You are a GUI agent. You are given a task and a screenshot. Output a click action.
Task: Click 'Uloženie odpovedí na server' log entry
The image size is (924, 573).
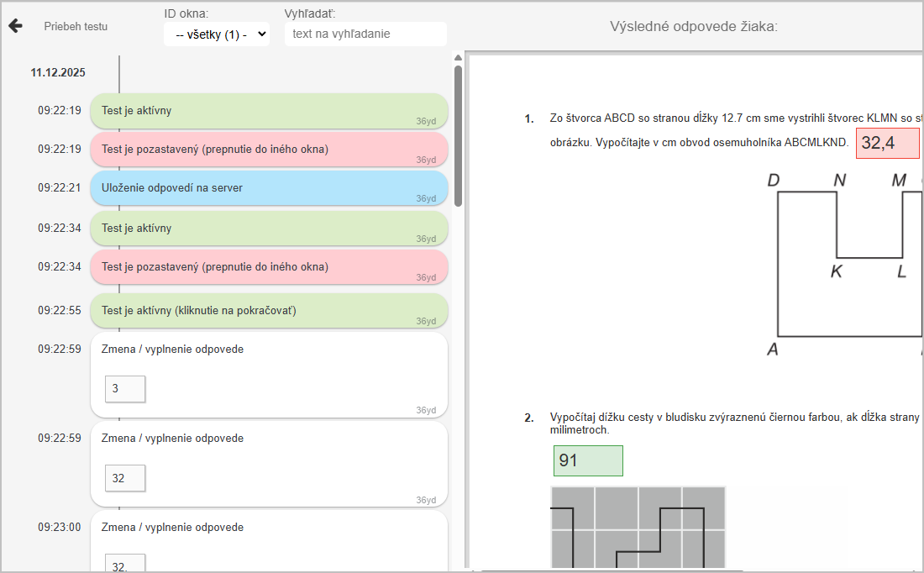click(x=269, y=188)
